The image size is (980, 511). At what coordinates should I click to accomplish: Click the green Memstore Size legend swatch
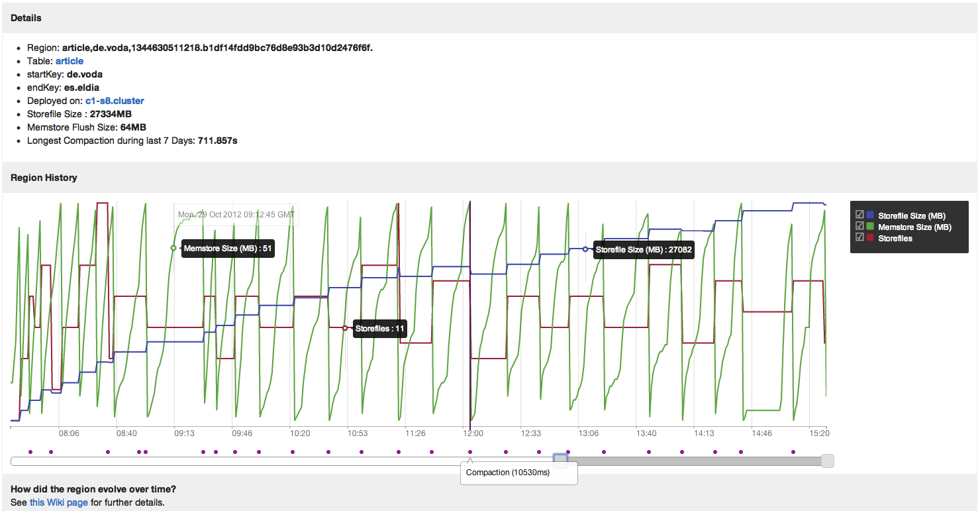pyautogui.click(x=870, y=227)
